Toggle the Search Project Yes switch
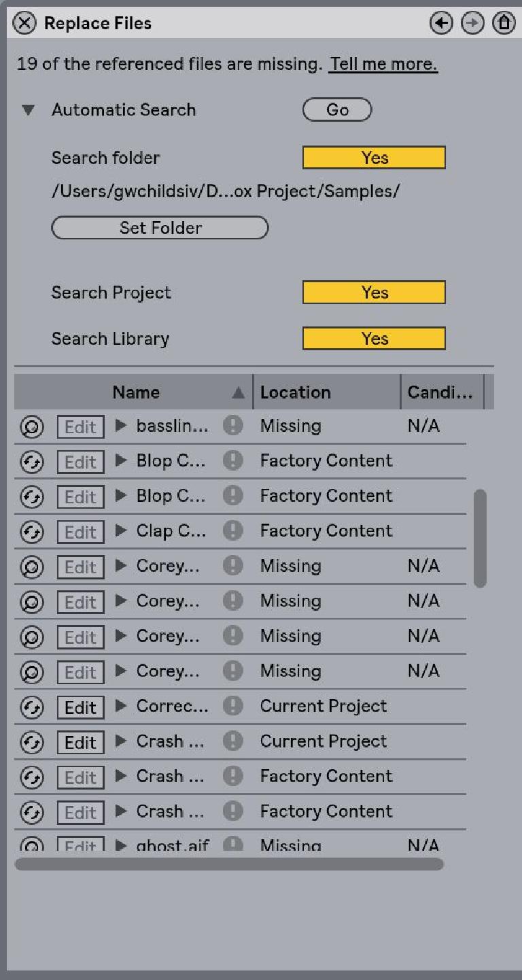This screenshot has height=980, width=522. click(x=374, y=292)
